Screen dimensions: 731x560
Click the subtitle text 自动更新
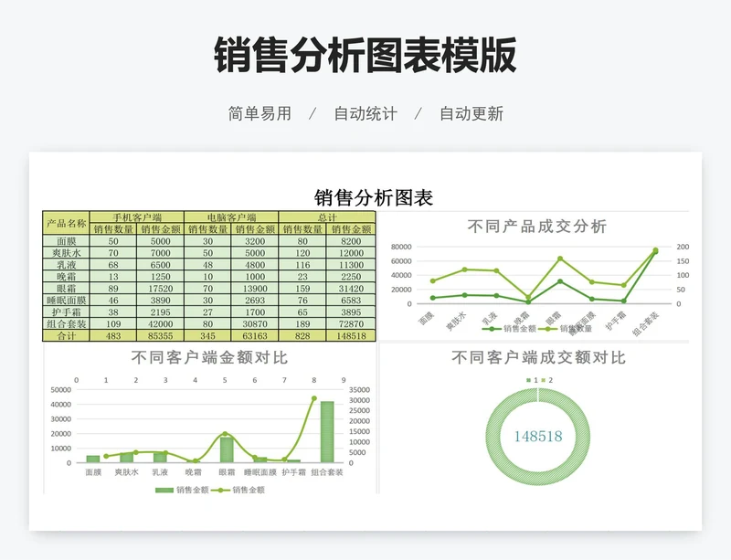(x=471, y=113)
